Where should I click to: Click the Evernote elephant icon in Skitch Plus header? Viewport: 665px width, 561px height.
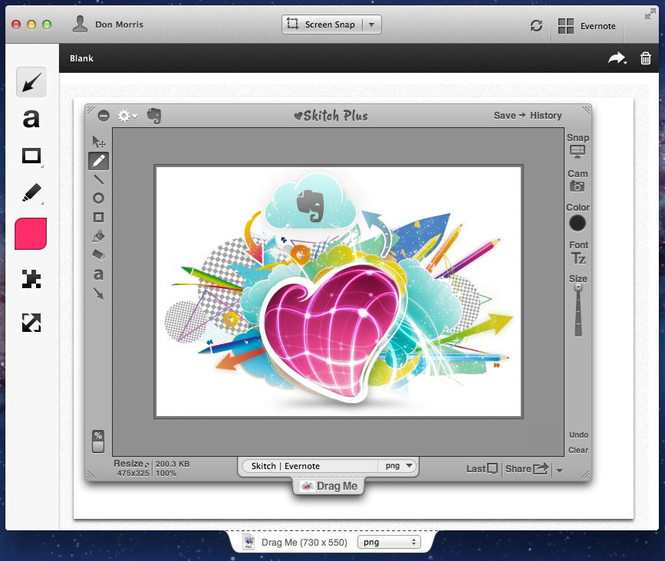point(154,115)
